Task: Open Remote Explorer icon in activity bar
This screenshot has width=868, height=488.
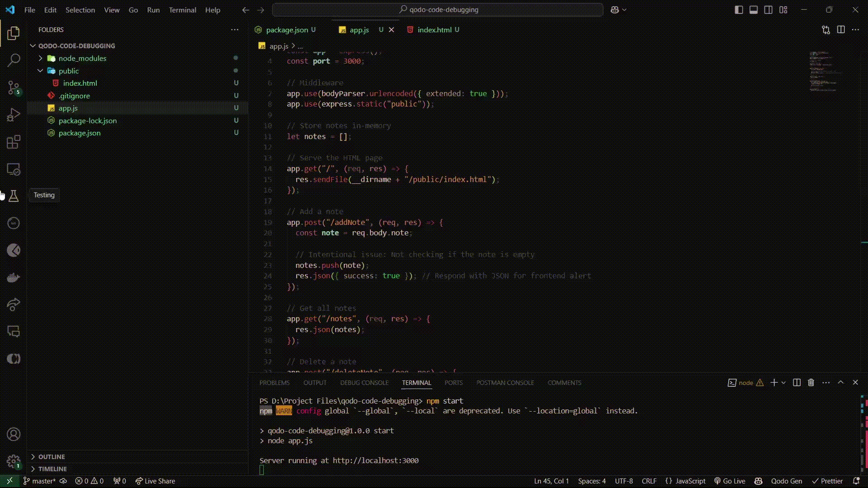Action: (x=14, y=169)
